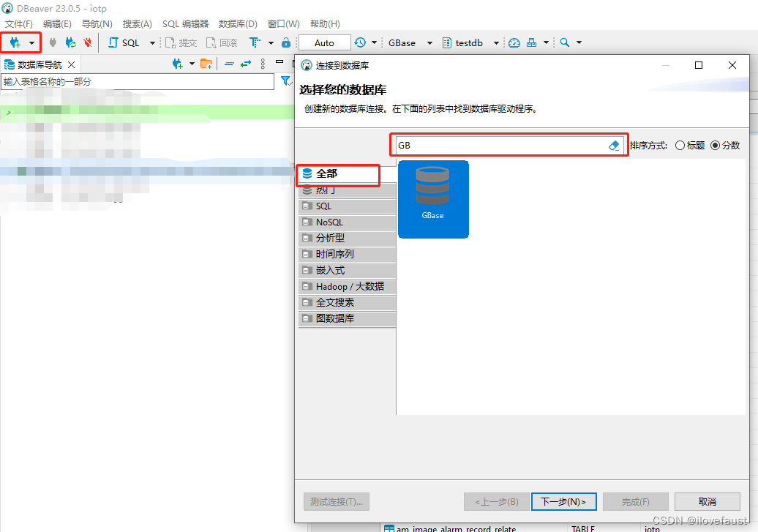Open the GBase active connection selector
Viewport: 758px width, 532px height.
(x=410, y=42)
